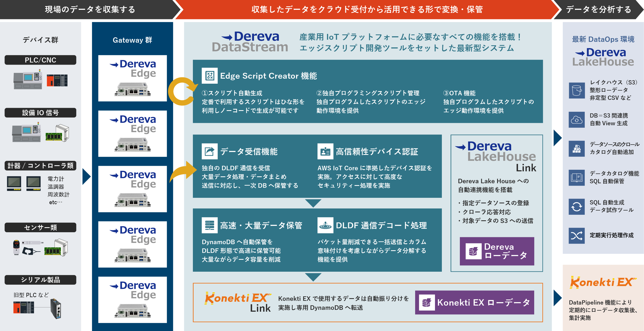
Task: Click the PLC/CNC device label
Action: click(40, 60)
